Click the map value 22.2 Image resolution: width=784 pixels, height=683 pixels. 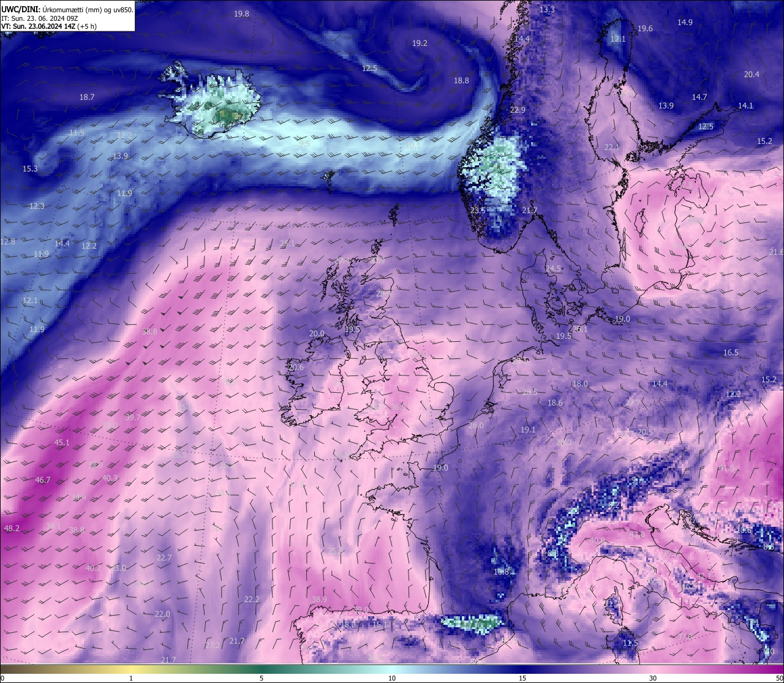(252, 599)
